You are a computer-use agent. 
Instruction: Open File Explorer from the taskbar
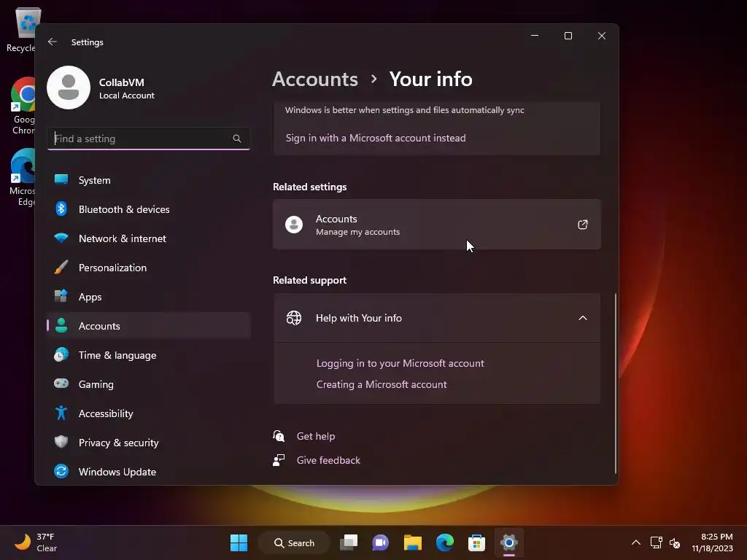tap(413, 542)
